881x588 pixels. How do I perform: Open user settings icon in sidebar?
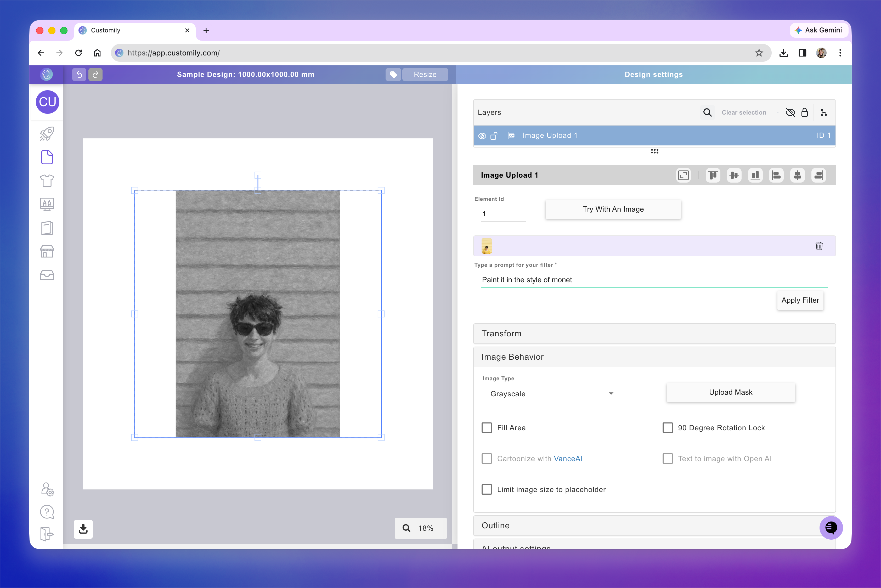click(x=47, y=489)
